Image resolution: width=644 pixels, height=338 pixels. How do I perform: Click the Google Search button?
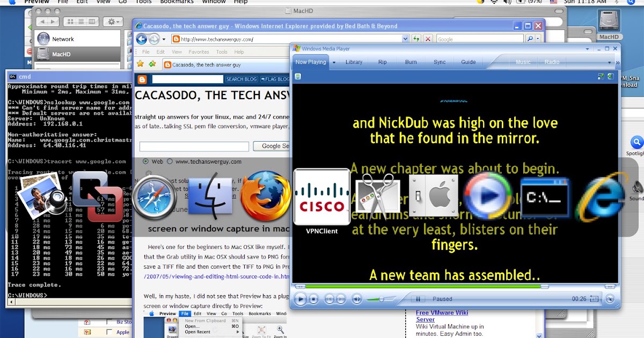coord(272,146)
